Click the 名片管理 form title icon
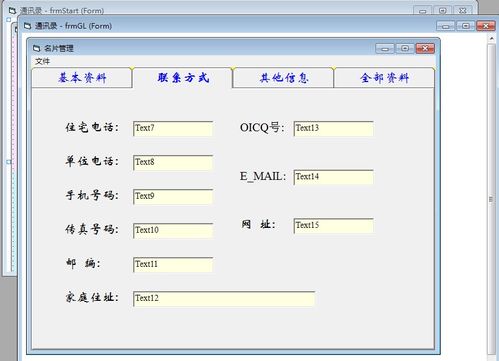 pyautogui.click(x=37, y=49)
